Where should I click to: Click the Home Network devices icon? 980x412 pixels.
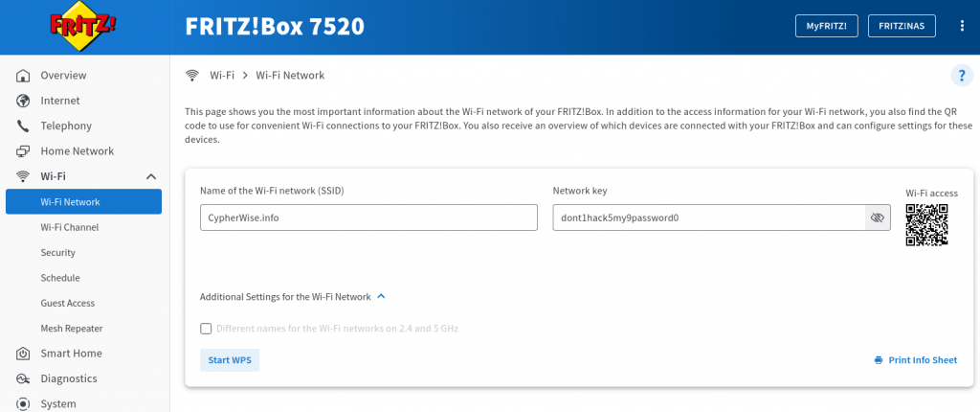(23, 151)
